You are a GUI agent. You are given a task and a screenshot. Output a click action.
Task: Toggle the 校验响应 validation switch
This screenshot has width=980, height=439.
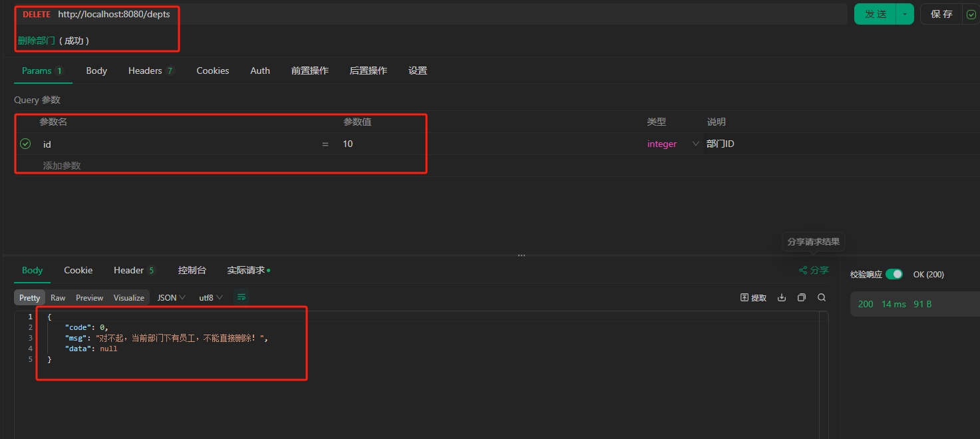(894, 274)
